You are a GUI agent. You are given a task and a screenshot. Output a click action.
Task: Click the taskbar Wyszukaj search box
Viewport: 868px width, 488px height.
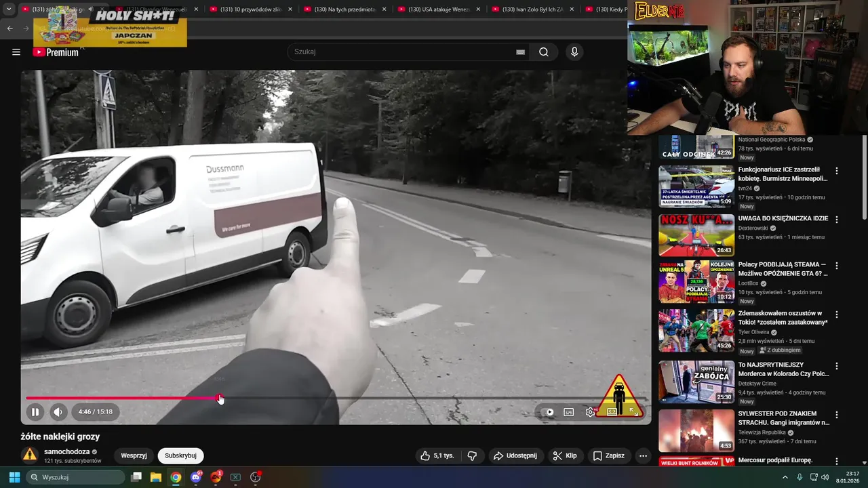(76, 477)
